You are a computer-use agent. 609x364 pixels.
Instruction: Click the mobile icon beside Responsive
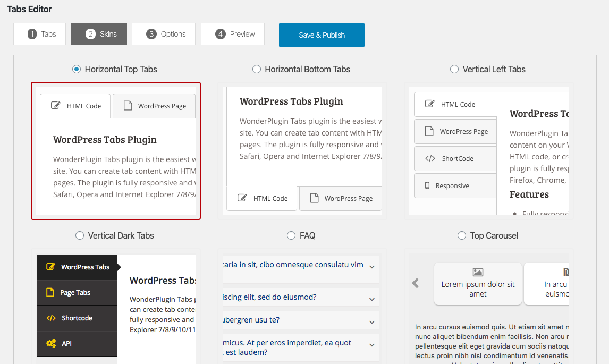(427, 185)
